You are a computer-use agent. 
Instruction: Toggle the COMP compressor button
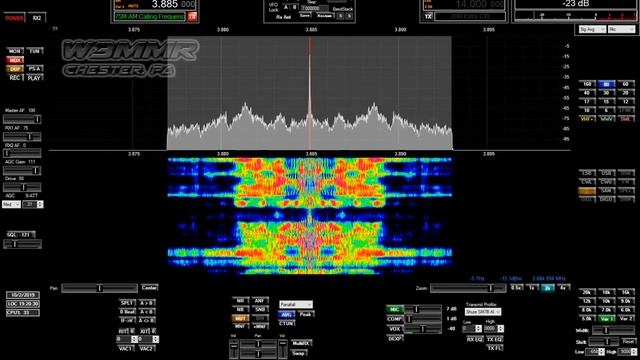(x=394, y=319)
